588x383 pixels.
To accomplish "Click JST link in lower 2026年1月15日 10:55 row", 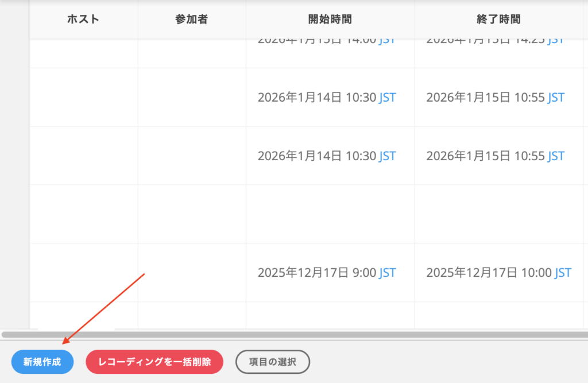I will pyautogui.click(x=556, y=156).
